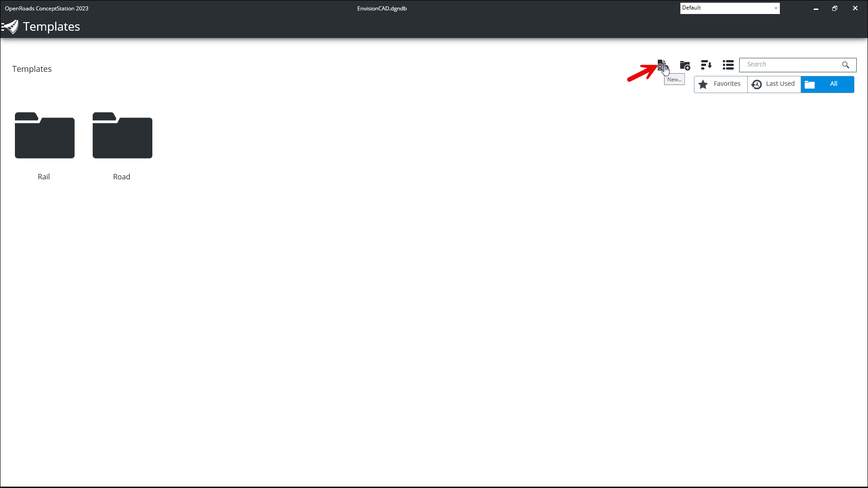The image size is (868, 488).
Task: Click the EnvisionCAD.dgndb file title
Action: (x=382, y=8)
